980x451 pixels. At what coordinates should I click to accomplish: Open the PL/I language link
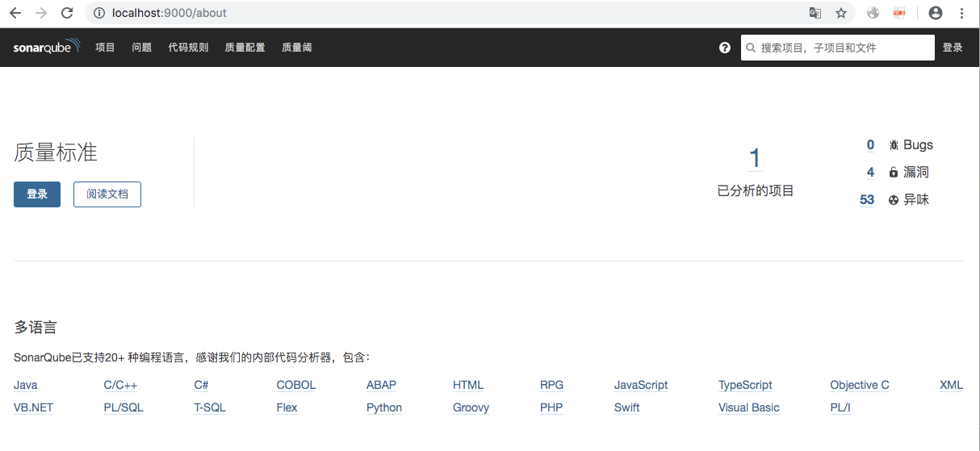tap(840, 408)
